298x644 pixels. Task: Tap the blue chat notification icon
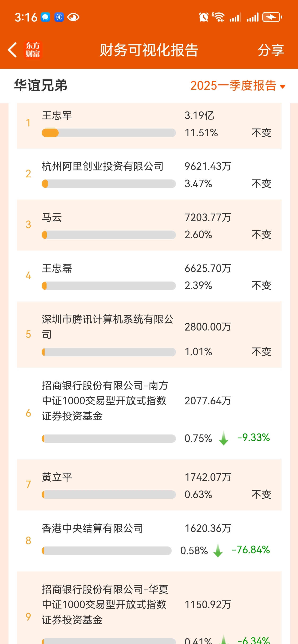[45, 17]
